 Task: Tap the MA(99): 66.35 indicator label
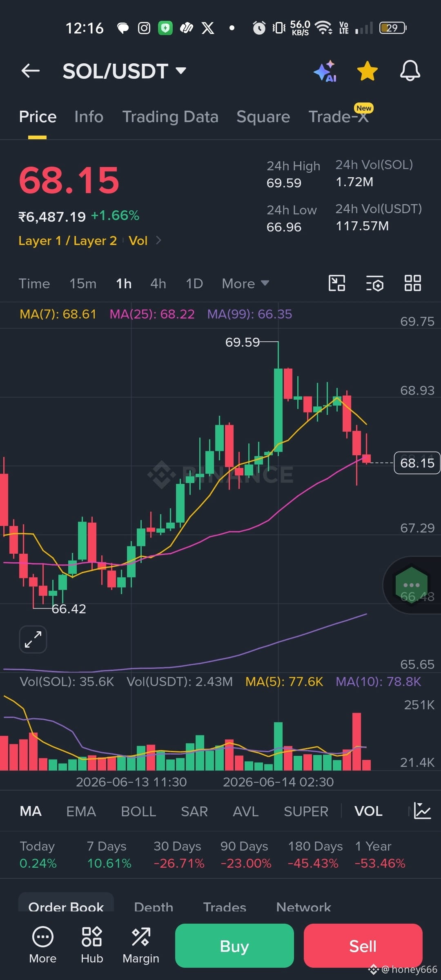[x=249, y=314]
